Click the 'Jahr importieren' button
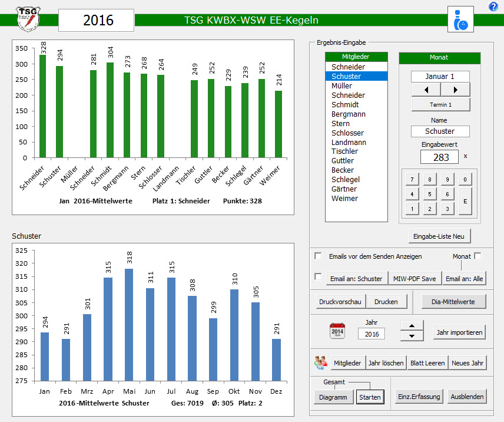 click(460, 332)
